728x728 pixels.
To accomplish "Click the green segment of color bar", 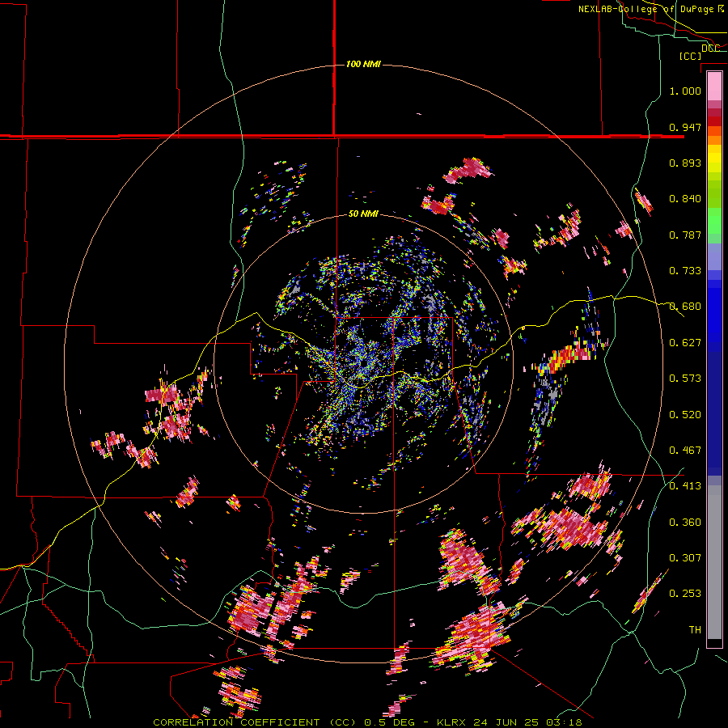I will pyautogui.click(x=714, y=226).
